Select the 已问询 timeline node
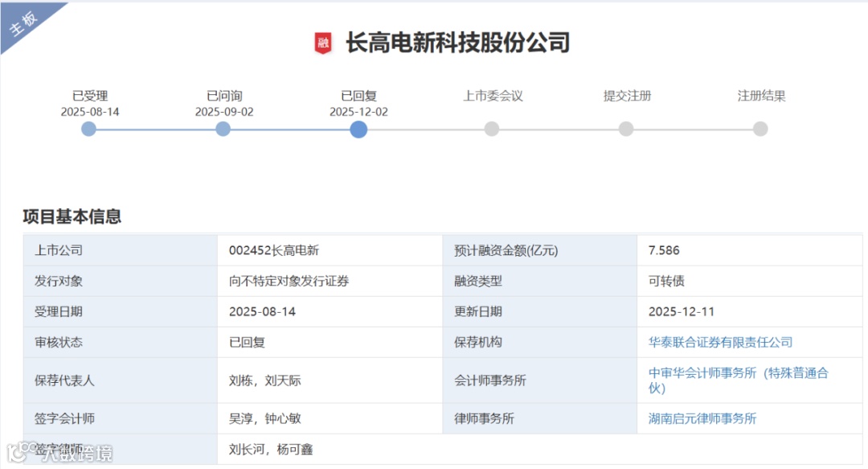The image size is (868, 469). [x=223, y=130]
